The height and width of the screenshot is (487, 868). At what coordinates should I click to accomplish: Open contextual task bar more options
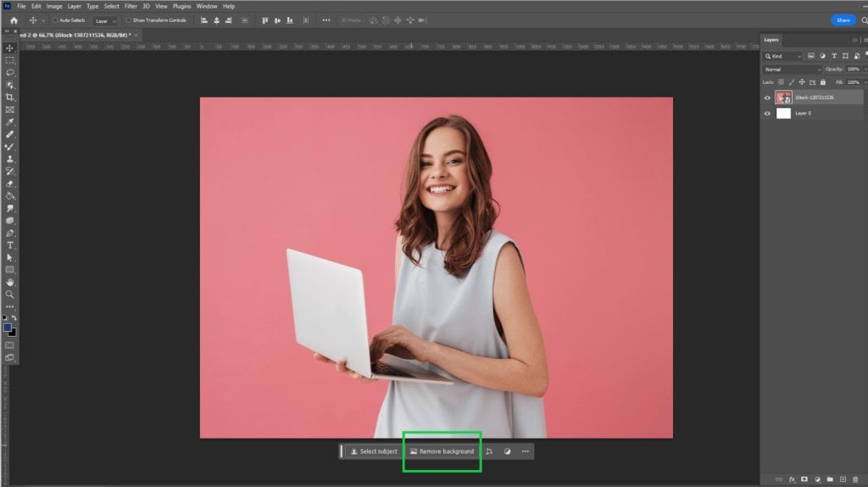coord(526,451)
